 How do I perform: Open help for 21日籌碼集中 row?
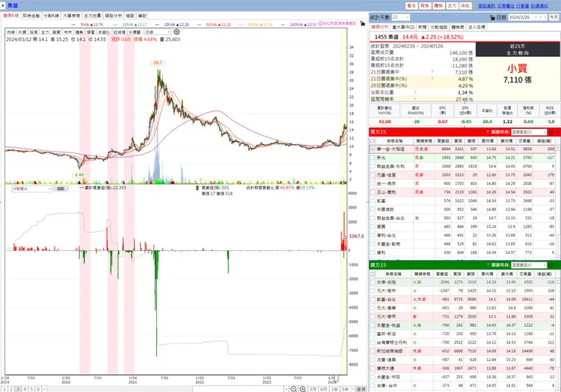pyautogui.click(x=432, y=72)
